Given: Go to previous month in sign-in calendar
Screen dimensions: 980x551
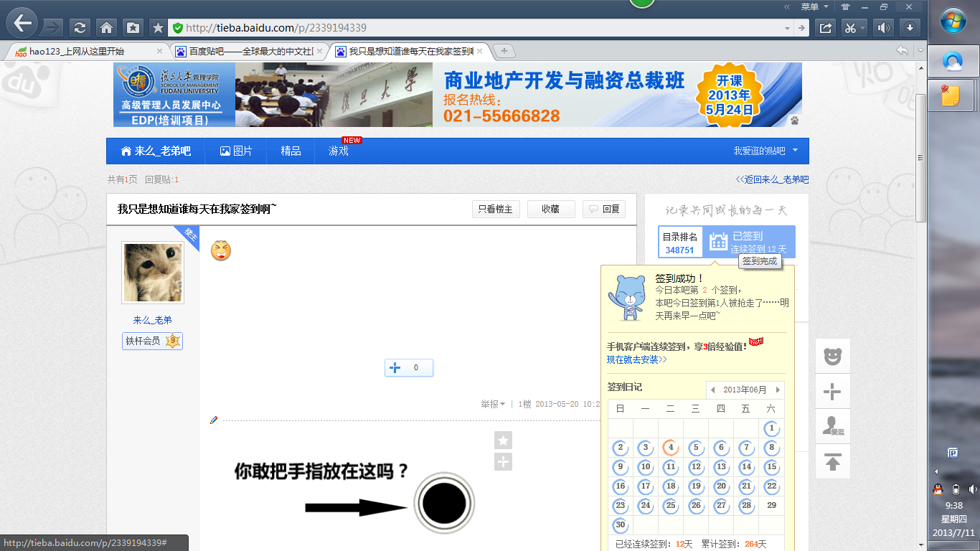Looking at the screenshot, I should (x=712, y=390).
